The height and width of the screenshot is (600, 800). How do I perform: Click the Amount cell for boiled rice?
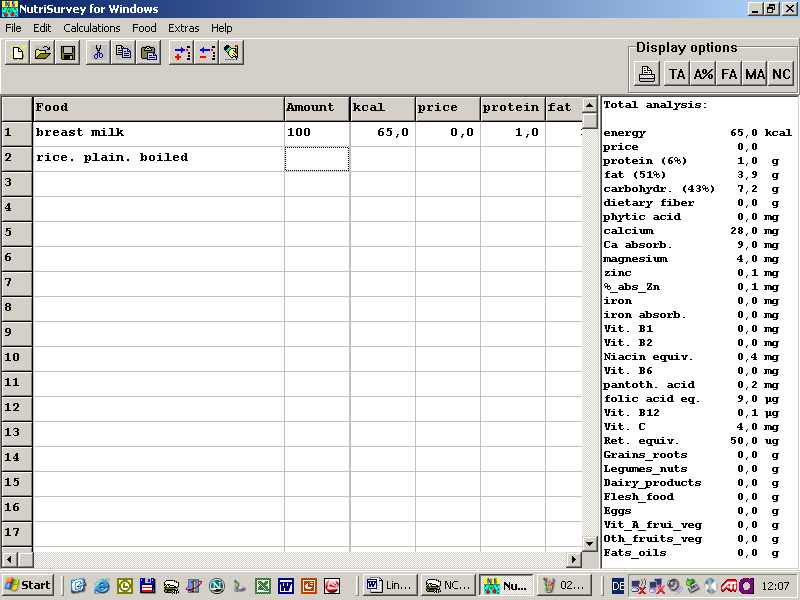click(x=316, y=158)
